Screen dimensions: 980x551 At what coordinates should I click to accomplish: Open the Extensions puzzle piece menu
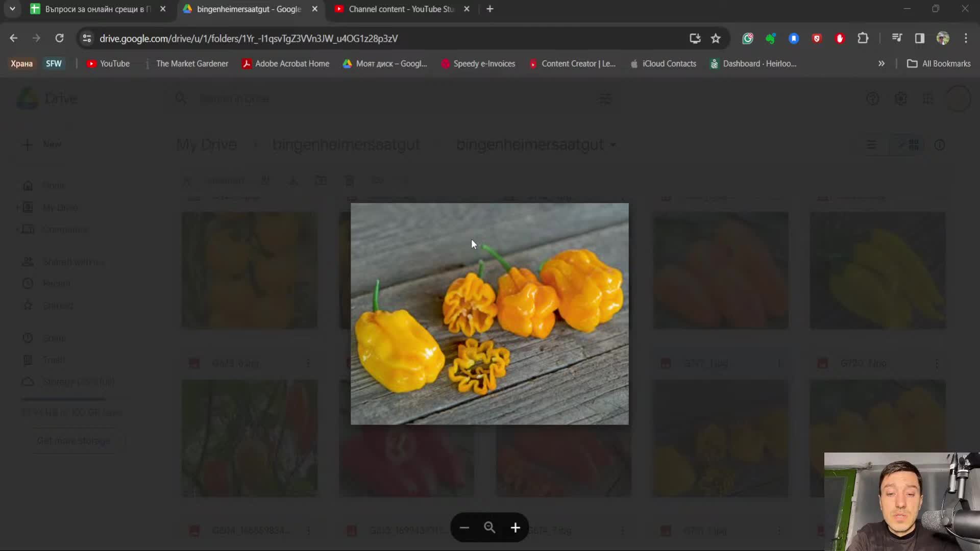pyautogui.click(x=863, y=38)
